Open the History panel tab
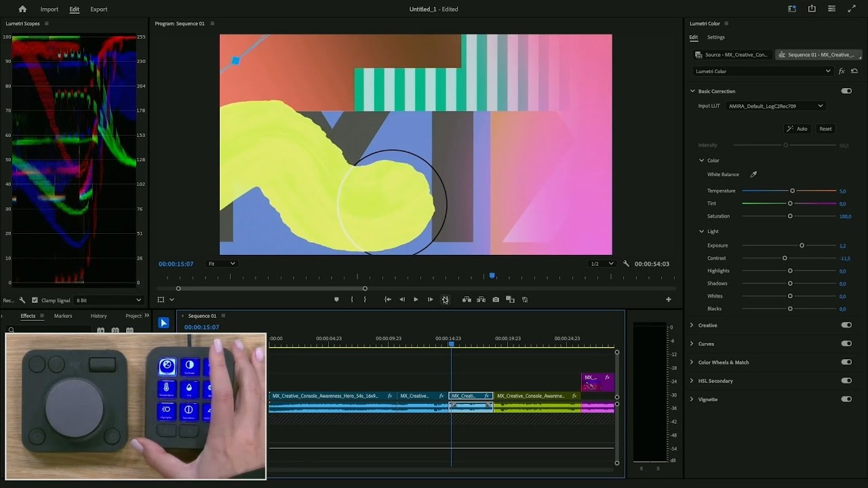Image resolution: width=868 pixels, height=488 pixels. 99,316
